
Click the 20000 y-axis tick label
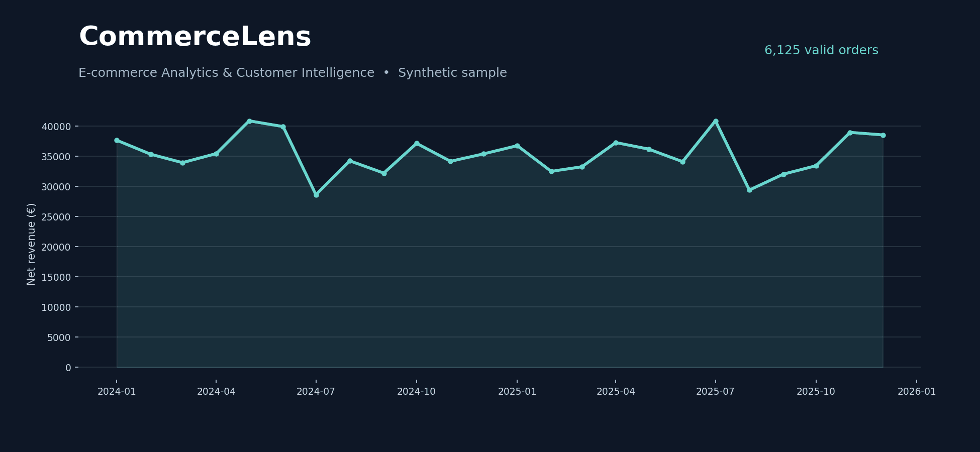pos(56,247)
